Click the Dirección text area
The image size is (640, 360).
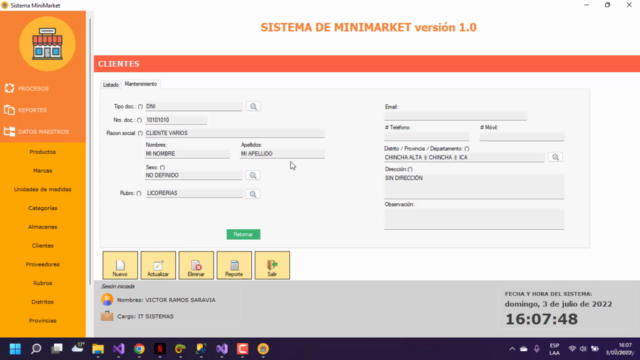(x=474, y=187)
